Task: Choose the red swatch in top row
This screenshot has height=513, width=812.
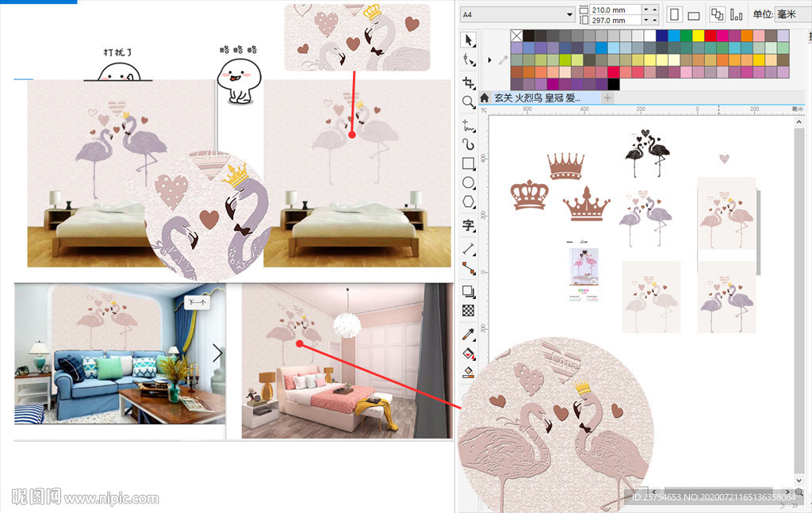Action: point(710,36)
